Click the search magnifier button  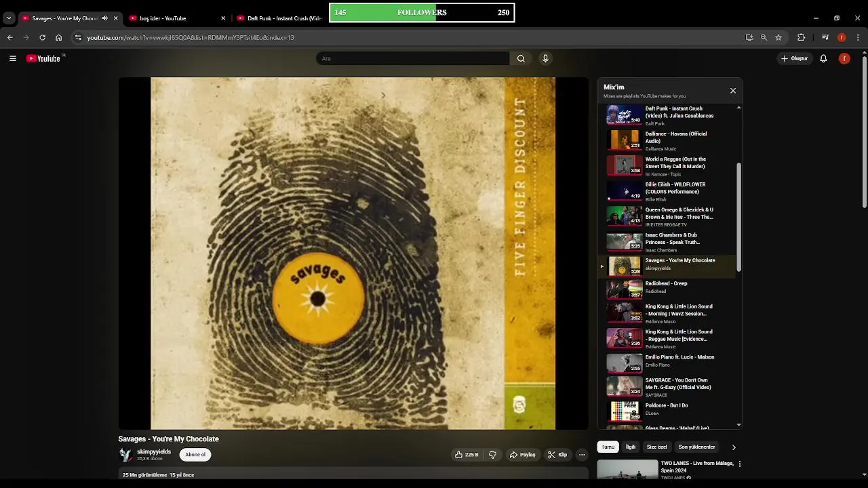[521, 58]
